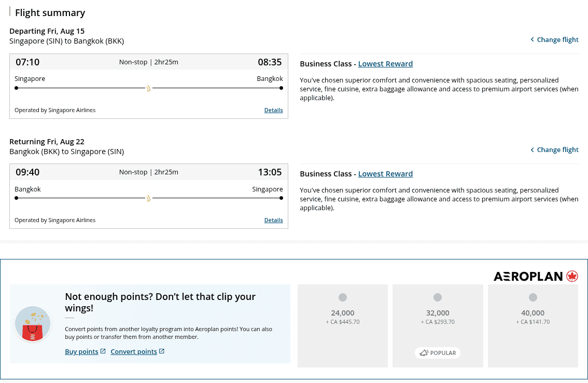588x383 pixels.
Task: Open Lowest Reward link for departing flight
Action: click(x=385, y=64)
